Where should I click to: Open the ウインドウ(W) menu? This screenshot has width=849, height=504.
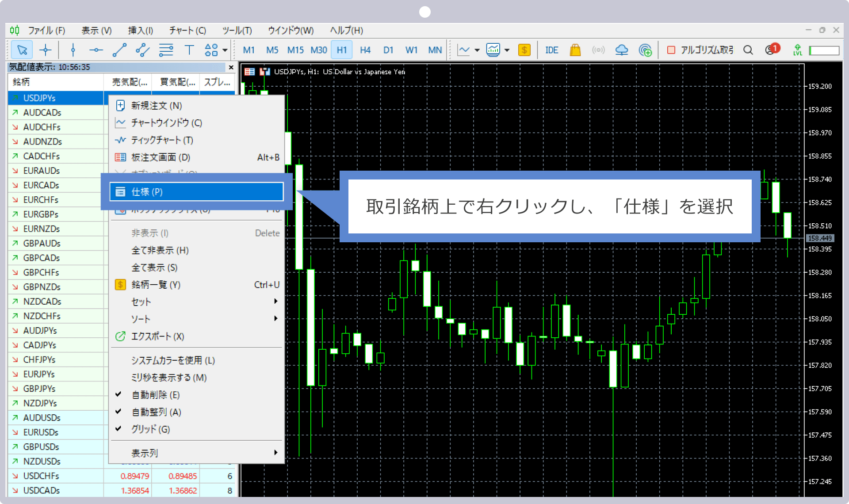(291, 30)
